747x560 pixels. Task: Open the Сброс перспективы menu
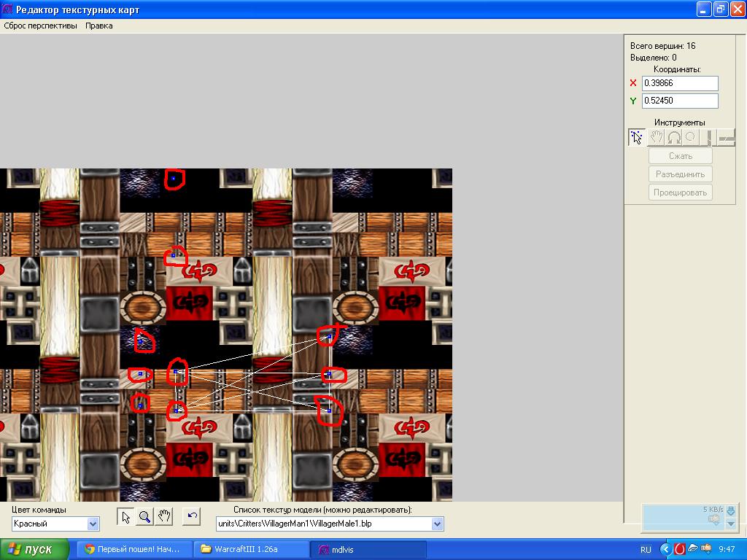click(41, 26)
